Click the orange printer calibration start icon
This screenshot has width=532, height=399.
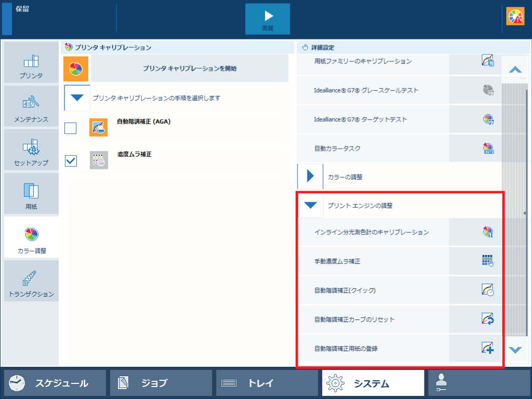tap(76, 69)
